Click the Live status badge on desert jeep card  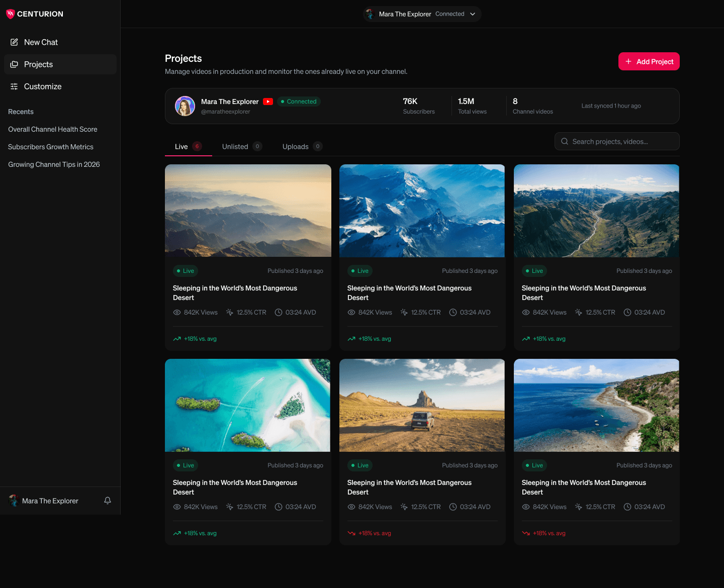(360, 465)
